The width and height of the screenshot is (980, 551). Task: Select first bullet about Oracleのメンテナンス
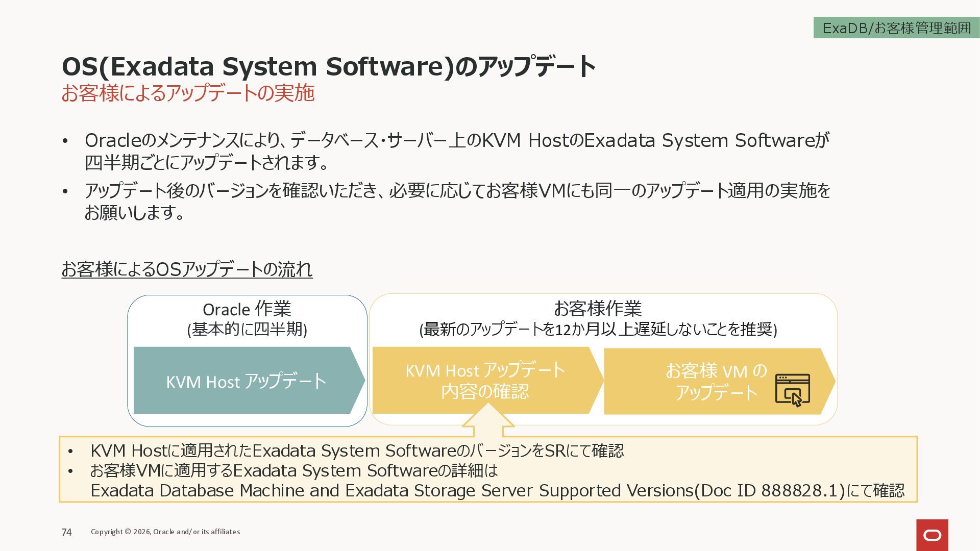457,151
